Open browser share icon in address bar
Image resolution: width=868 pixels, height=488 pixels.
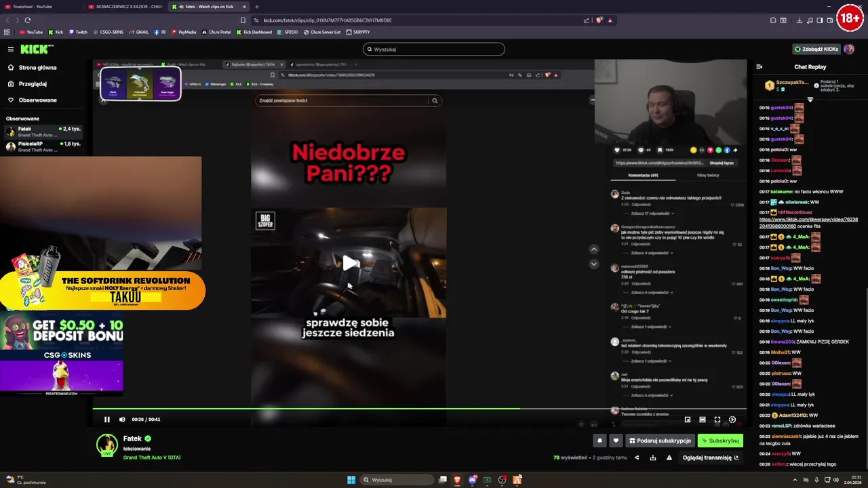coord(587,20)
